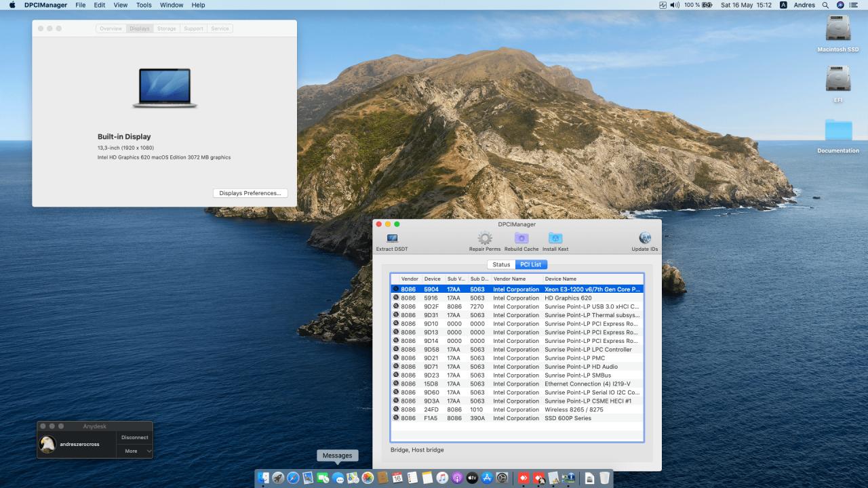Launch App Store from the Dock
The height and width of the screenshot is (488, 868).
click(x=487, y=478)
